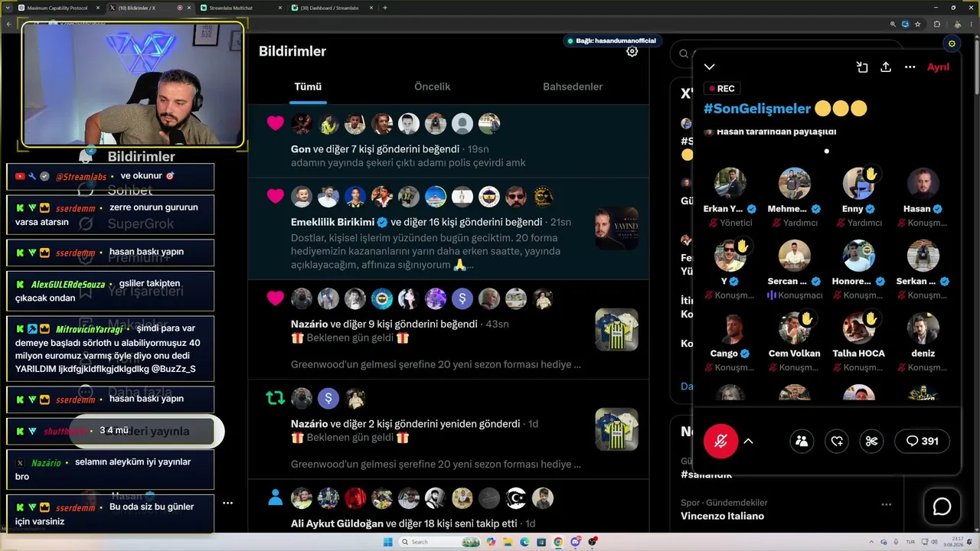Switch to Dashboard / Streamlabs browser tab
The width and height of the screenshot is (980, 551).
point(332,8)
